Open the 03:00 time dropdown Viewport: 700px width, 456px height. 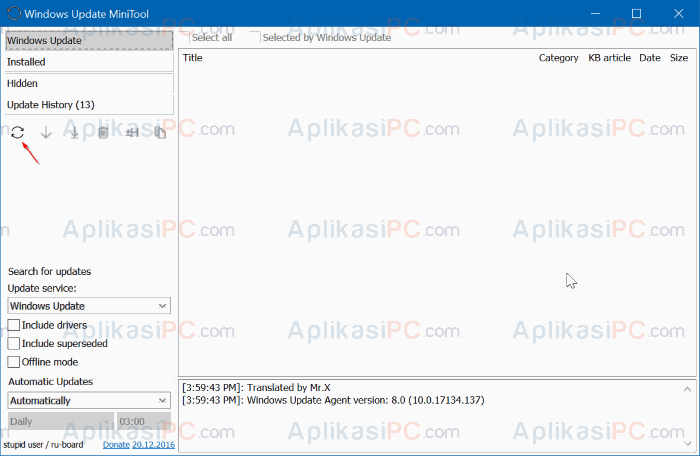(x=144, y=421)
